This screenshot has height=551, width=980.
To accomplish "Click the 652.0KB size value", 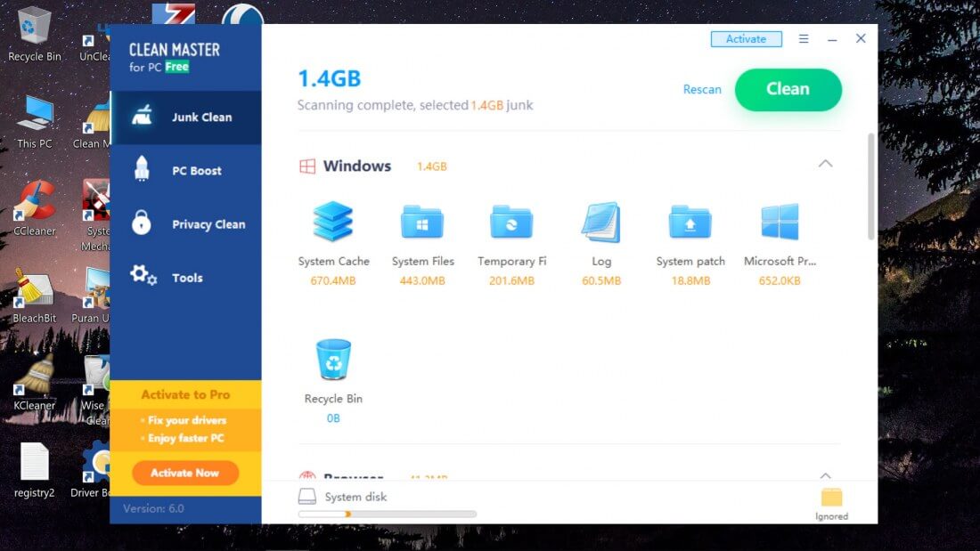I will point(780,281).
